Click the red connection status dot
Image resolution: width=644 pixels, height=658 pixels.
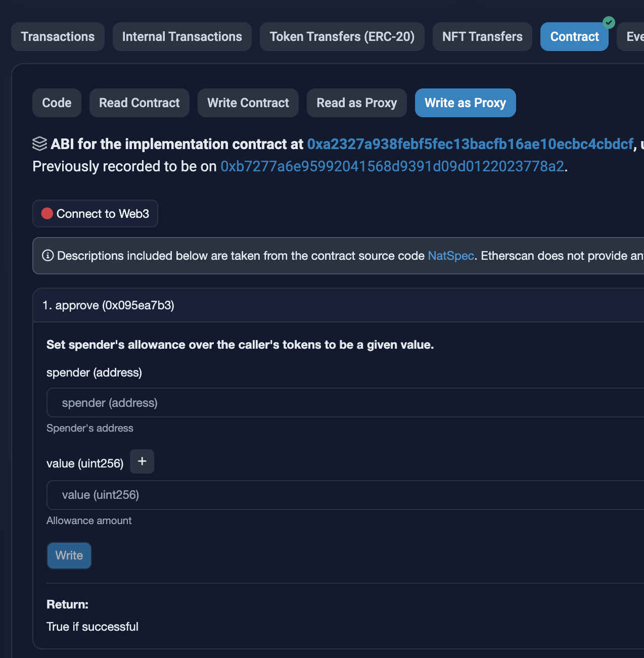47,213
